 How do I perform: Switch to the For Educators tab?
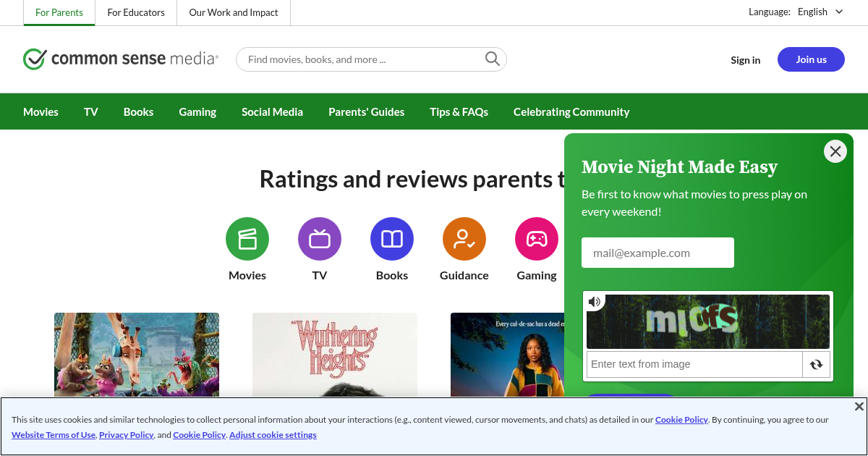click(x=135, y=12)
